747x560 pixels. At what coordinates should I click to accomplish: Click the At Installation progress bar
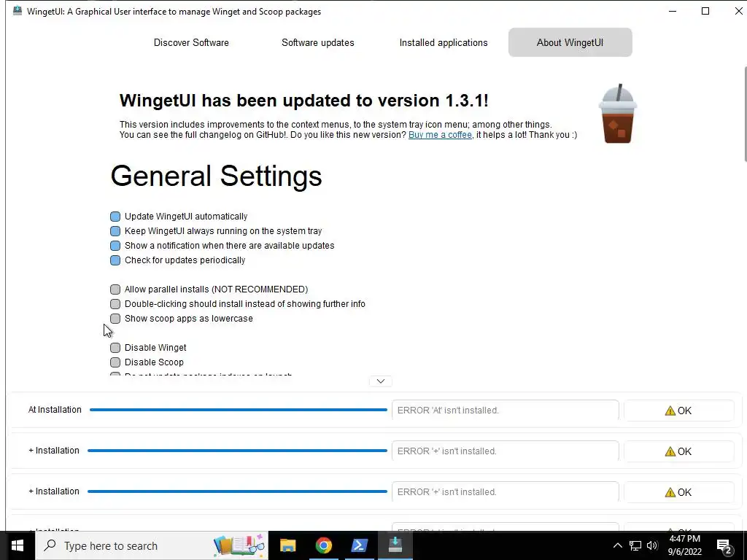coord(239,410)
